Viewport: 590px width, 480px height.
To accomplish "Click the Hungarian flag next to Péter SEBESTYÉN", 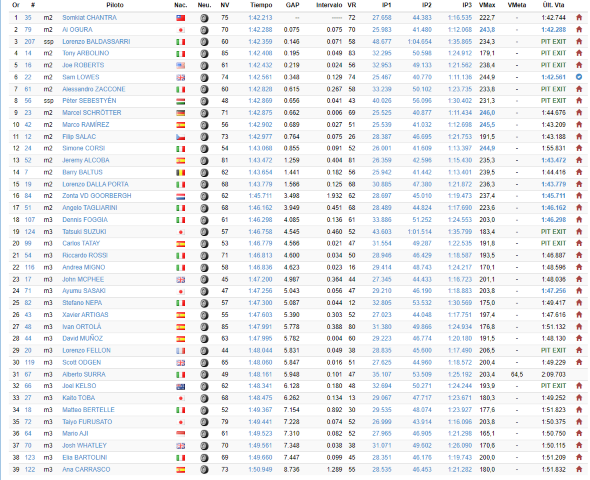I will pyautogui.click(x=181, y=101).
